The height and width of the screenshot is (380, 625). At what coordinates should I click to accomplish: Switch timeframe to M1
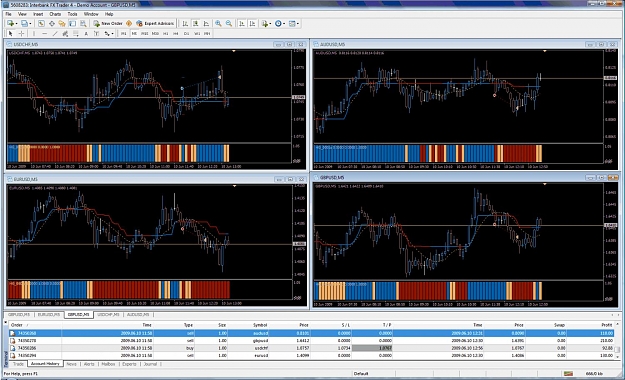point(124,33)
